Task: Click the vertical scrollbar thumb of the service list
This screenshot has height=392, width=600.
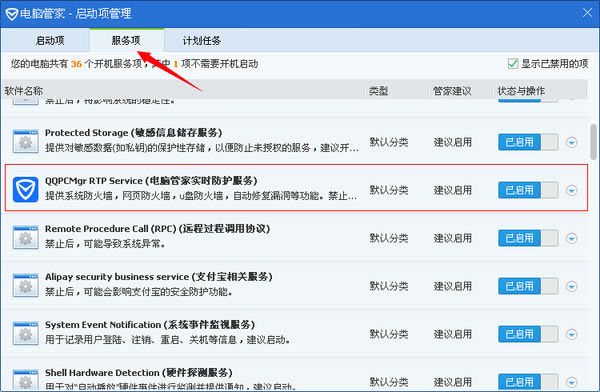Action: point(593,142)
